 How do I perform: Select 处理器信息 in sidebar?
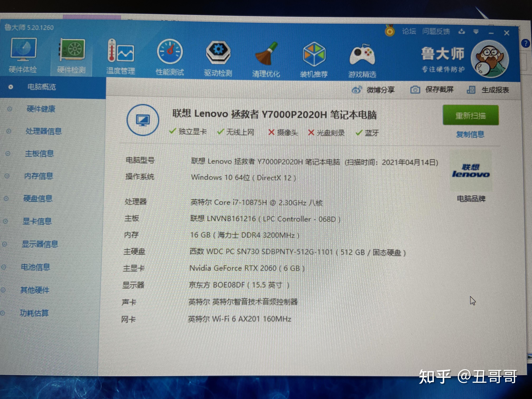44,131
